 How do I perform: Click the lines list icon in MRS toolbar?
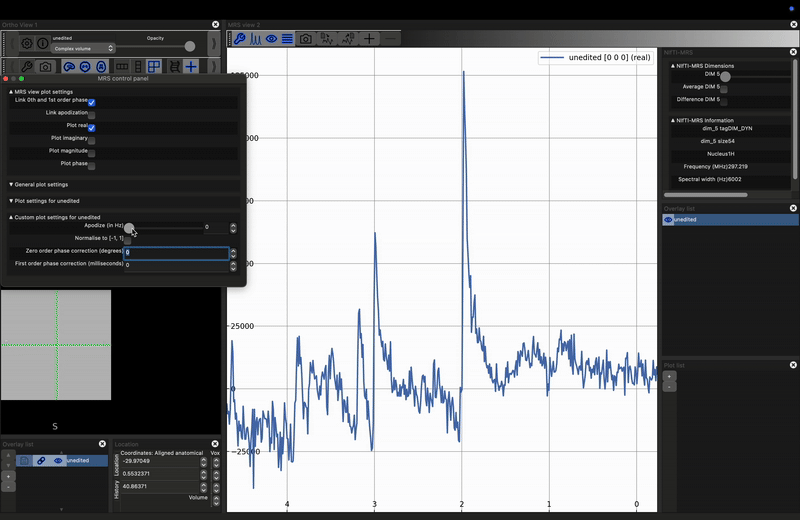(287, 39)
